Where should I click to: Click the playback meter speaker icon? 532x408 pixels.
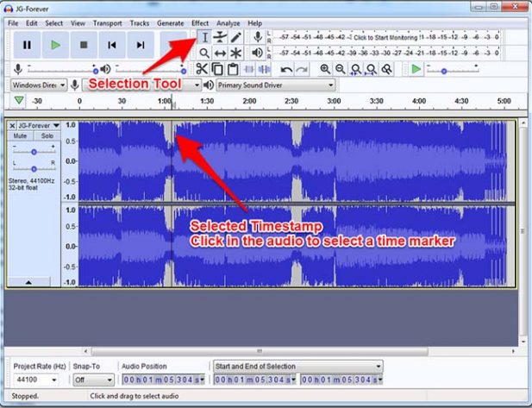[x=258, y=53]
